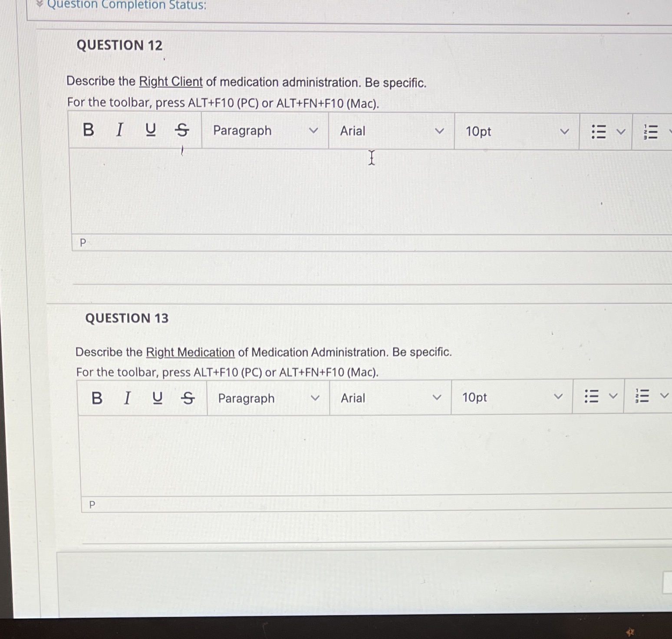Open the Paragraph style dropdown for Question 12

click(265, 131)
